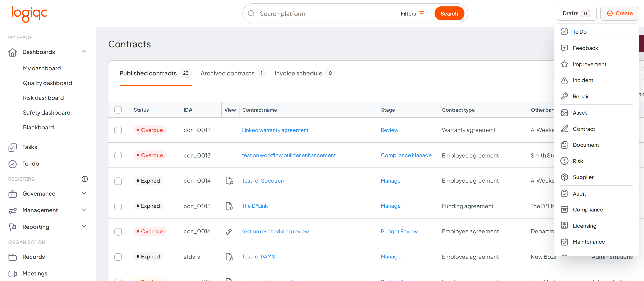Open the view document icon for sfdsfs
Image resolution: width=644 pixels, height=281 pixels.
[229, 257]
